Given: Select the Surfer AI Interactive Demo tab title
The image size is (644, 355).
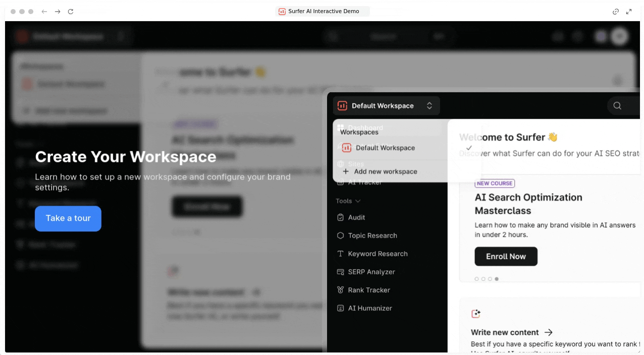Looking at the screenshot, I should [324, 11].
